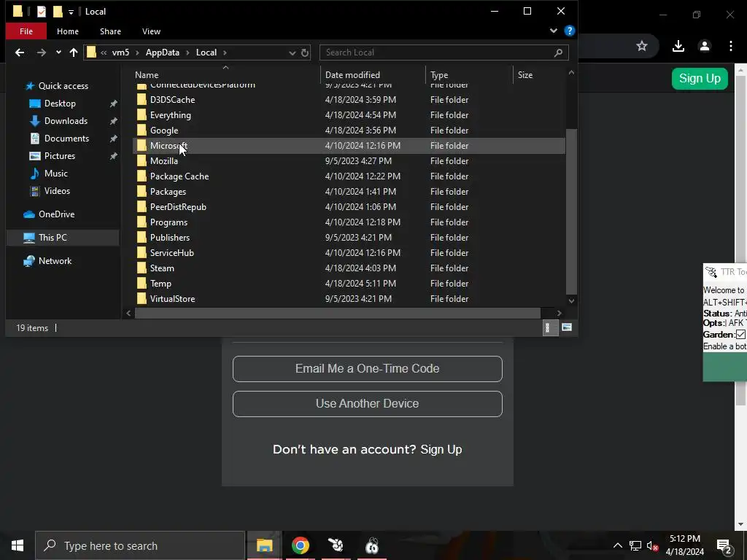Image resolution: width=747 pixels, height=560 pixels.
Task: Click New Folder icon in title bar
Action: (58, 12)
